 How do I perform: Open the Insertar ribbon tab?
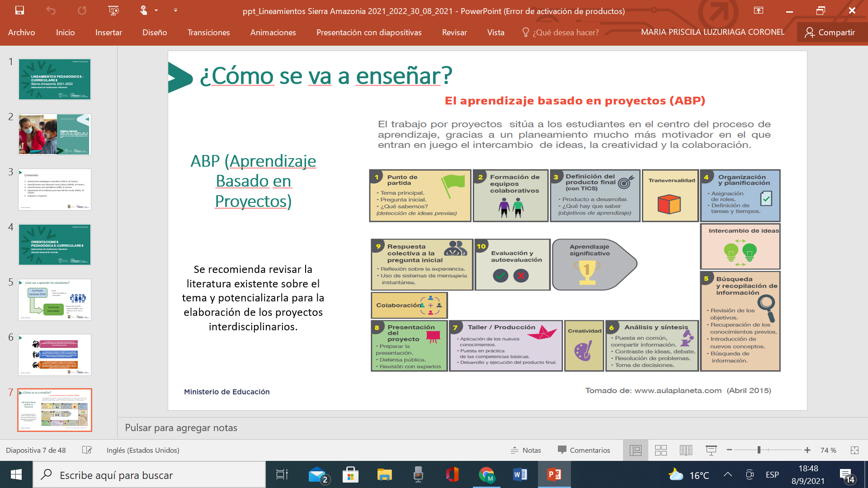(x=108, y=33)
